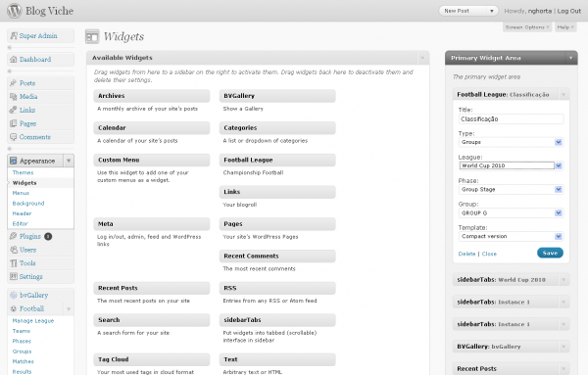Collapse the Football League widget arrow

pyautogui.click(x=563, y=94)
